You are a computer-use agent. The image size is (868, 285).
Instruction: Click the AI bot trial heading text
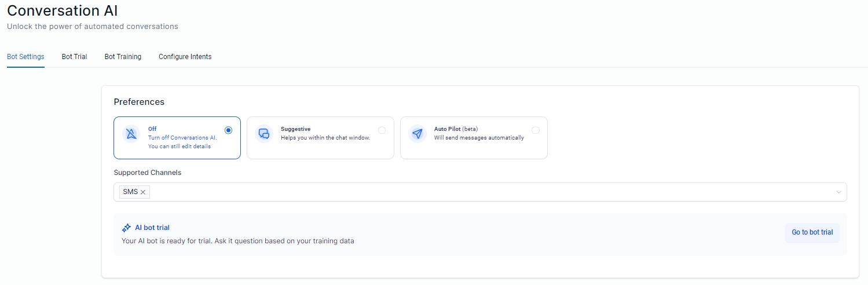152,228
